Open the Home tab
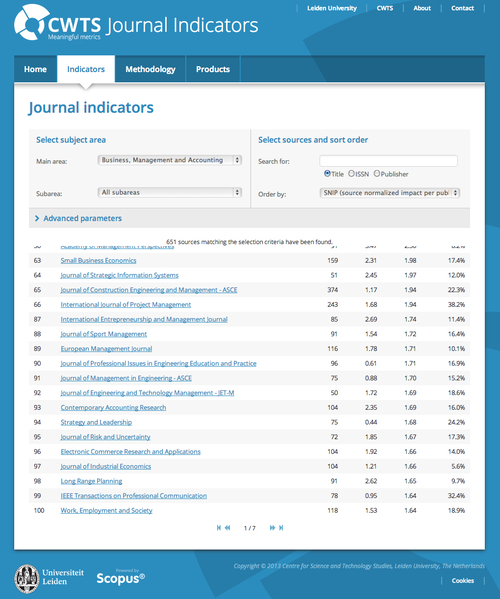The image size is (500, 599). pos(36,69)
